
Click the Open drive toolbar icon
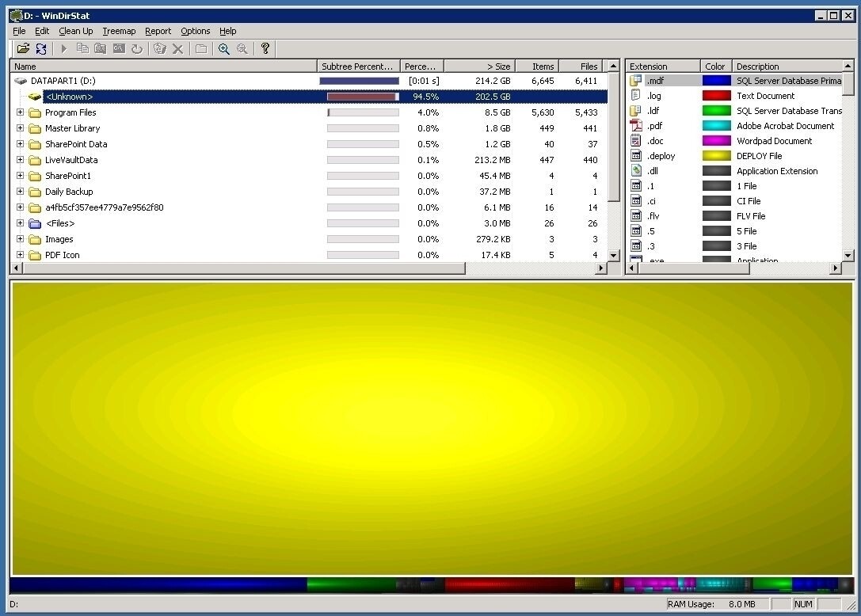pyautogui.click(x=24, y=48)
